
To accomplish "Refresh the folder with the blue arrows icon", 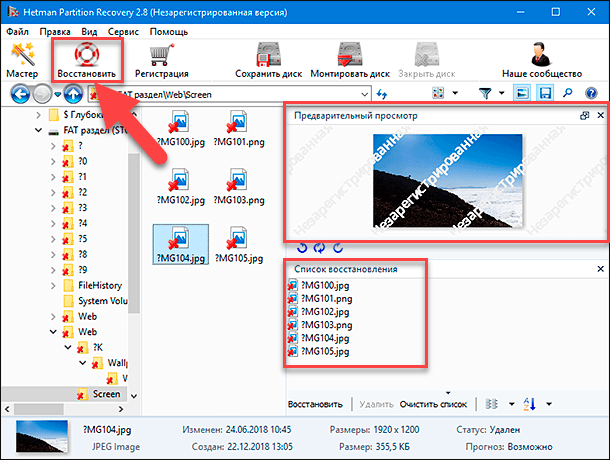I will (382, 94).
